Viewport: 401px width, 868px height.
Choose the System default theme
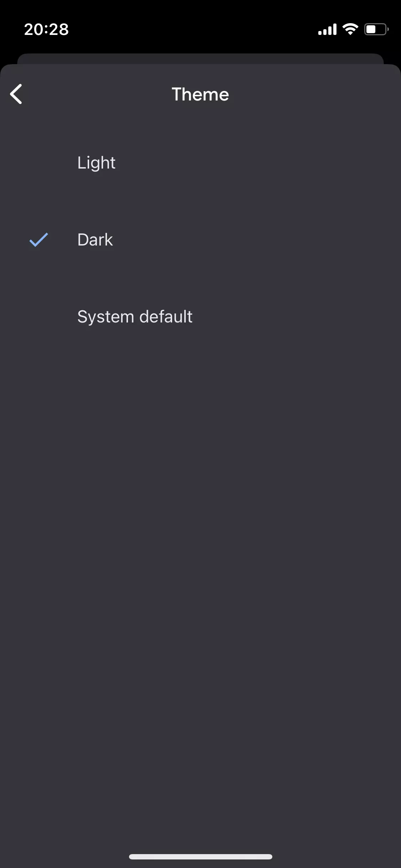pyautogui.click(x=200, y=317)
